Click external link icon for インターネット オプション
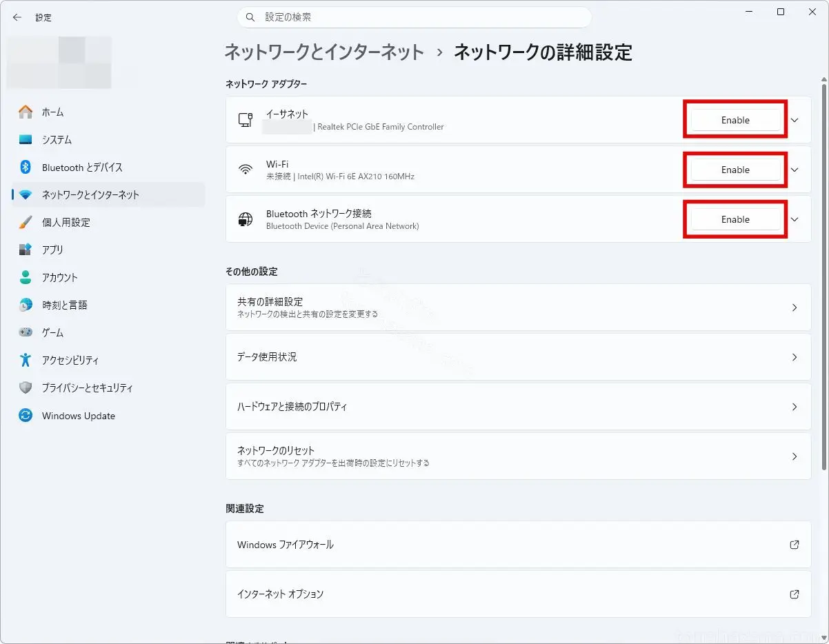Viewport: 829px width, 644px height. [x=795, y=594]
